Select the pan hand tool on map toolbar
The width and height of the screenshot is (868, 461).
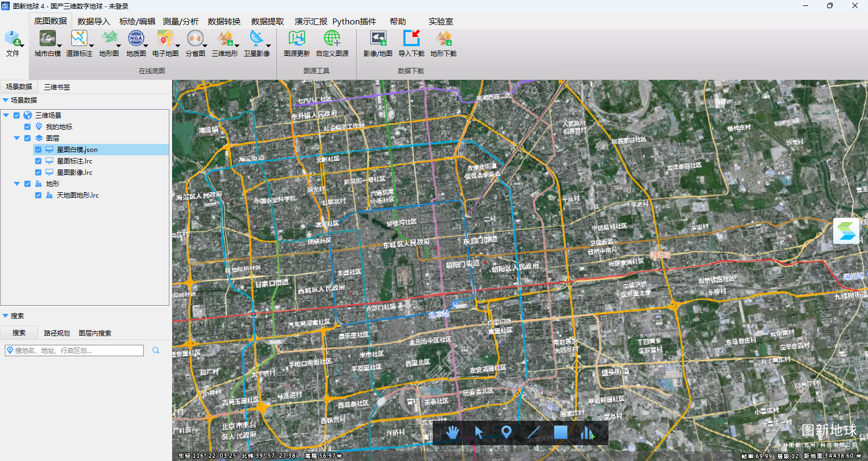click(x=452, y=432)
